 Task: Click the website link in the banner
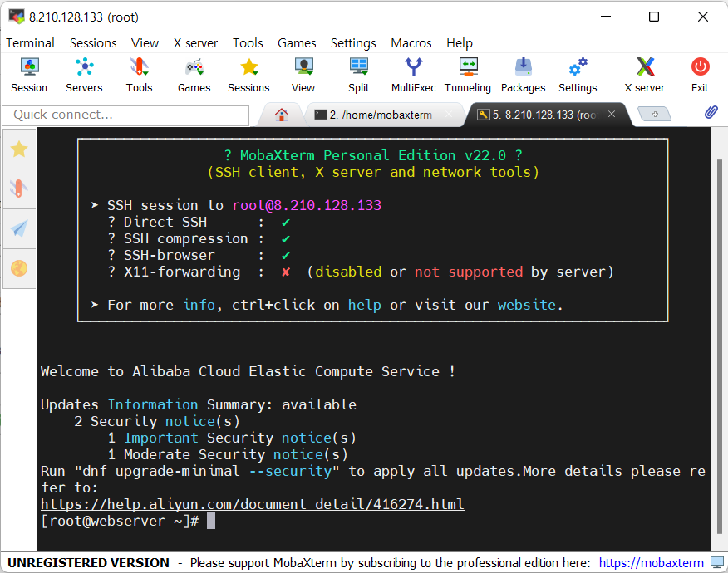527,305
